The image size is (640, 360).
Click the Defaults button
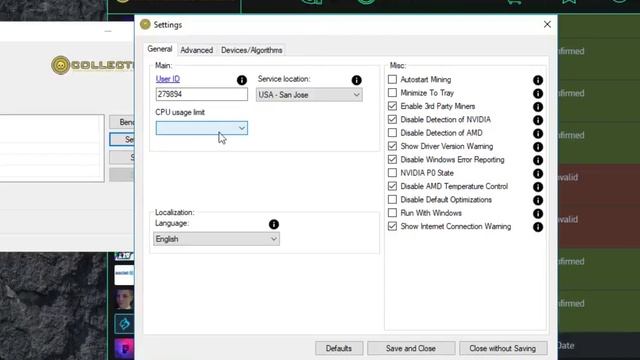tap(339, 348)
